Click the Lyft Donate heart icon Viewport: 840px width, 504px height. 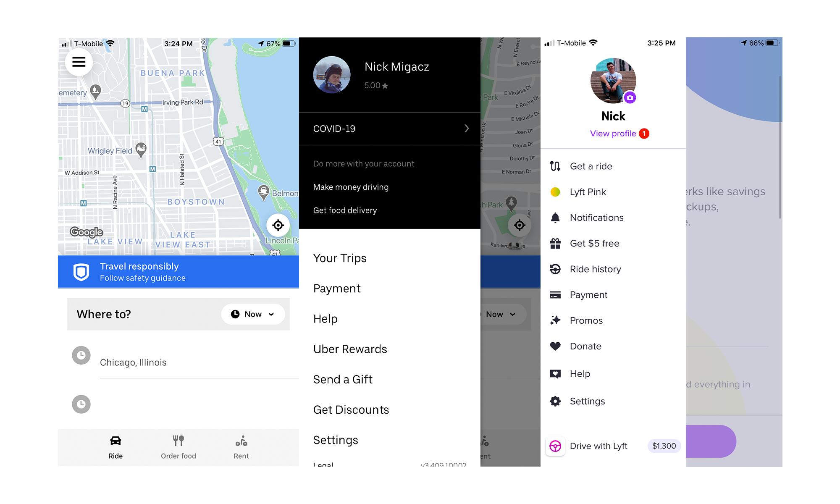pos(555,346)
